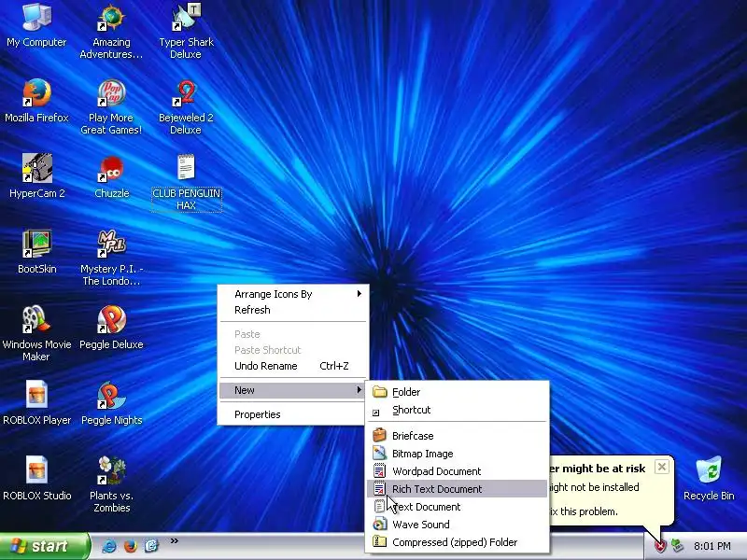The width and height of the screenshot is (747, 560).
Task: Expand the Quick Launch overflow chevron
Action: (175, 540)
